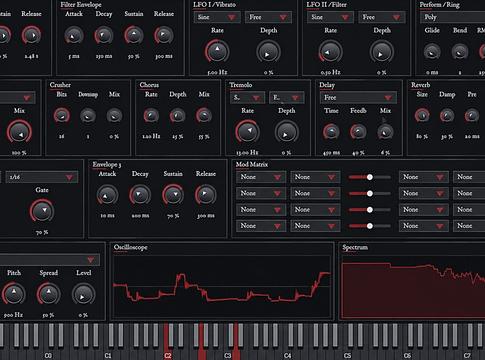The height and width of the screenshot is (360, 485).
Task: Open the Delay Free sync dropdown
Action: (358, 98)
